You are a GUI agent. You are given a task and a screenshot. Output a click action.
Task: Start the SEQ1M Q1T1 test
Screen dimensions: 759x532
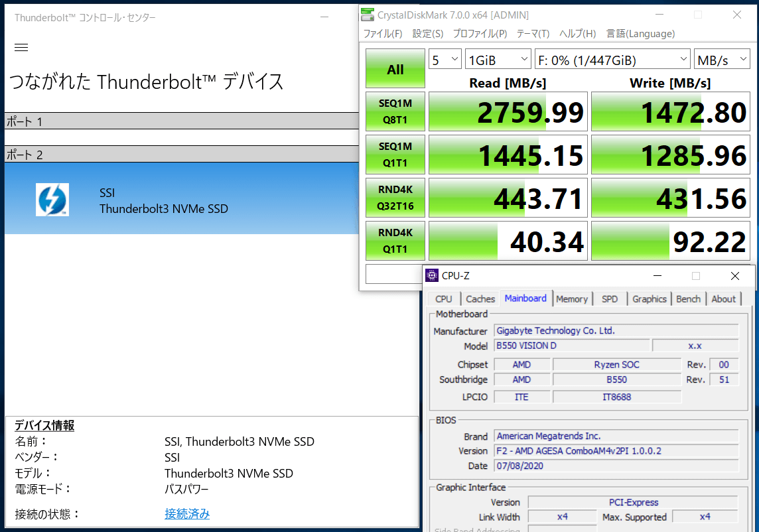tap(395, 155)
